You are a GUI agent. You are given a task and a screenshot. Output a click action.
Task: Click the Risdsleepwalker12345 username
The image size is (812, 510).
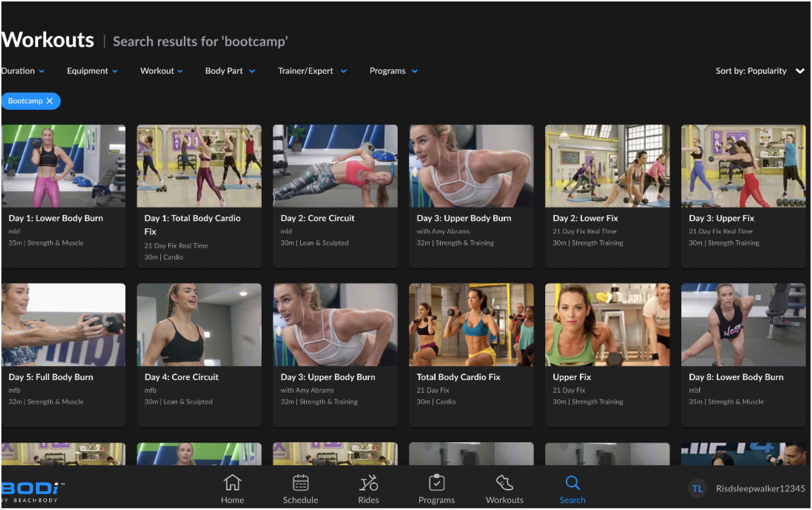point(760,489)
